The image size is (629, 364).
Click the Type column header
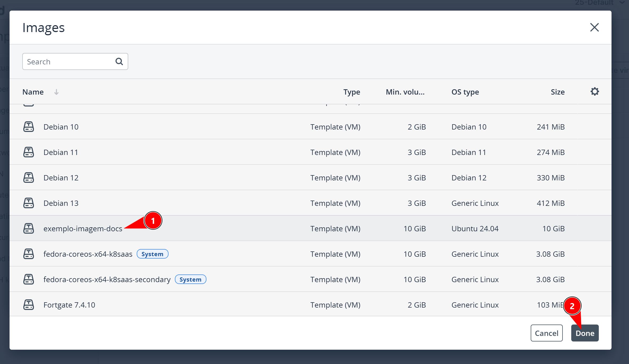click(352, 92)
